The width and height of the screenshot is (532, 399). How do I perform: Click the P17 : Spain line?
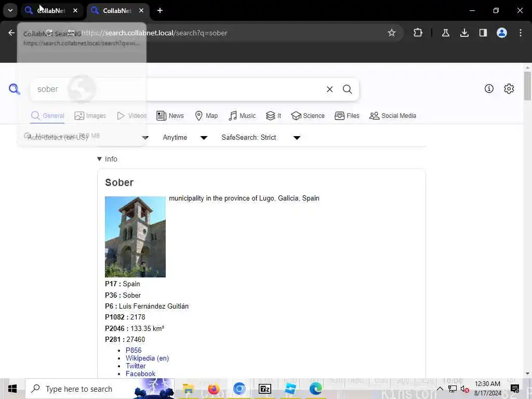(x=122, y=284)
